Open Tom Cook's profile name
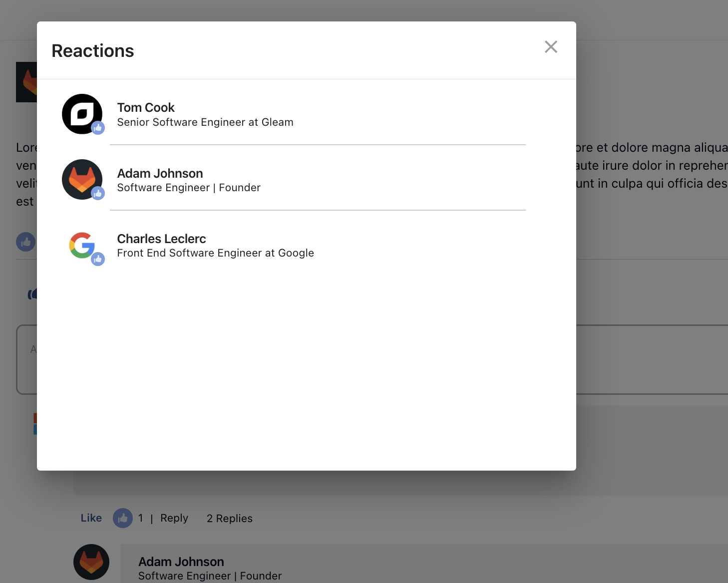Viewport: 728px width, 583px height. point(146,108)
